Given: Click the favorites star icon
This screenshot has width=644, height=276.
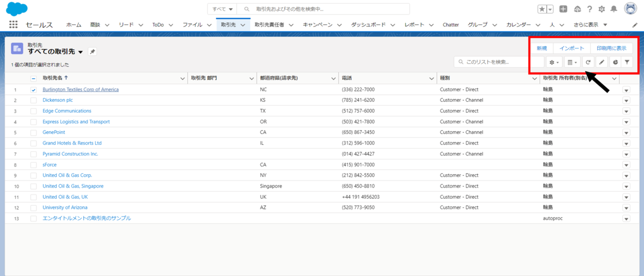Looking at the screenshot, I should 542,9.
